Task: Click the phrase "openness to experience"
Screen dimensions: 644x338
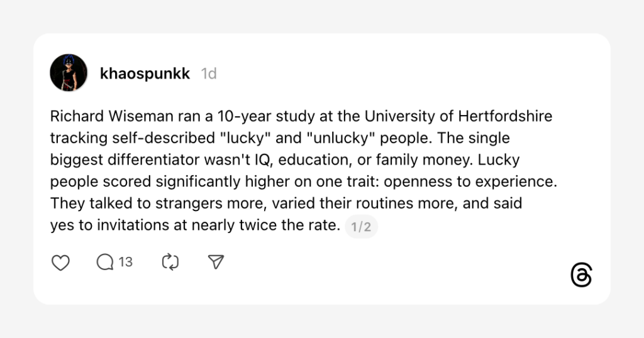Action: (x=471, y=182)
